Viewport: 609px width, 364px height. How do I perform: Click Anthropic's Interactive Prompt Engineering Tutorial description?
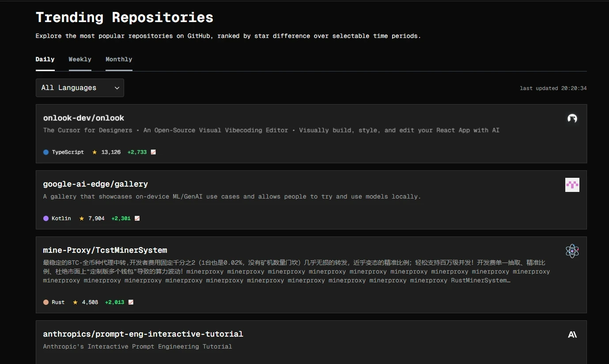point(137,347)
